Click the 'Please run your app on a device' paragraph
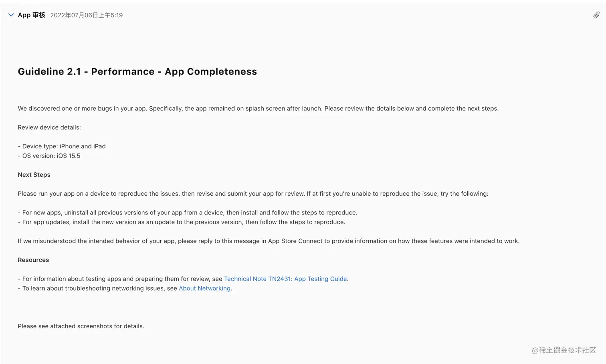The image size is (606, 364). tap(253, 194)
